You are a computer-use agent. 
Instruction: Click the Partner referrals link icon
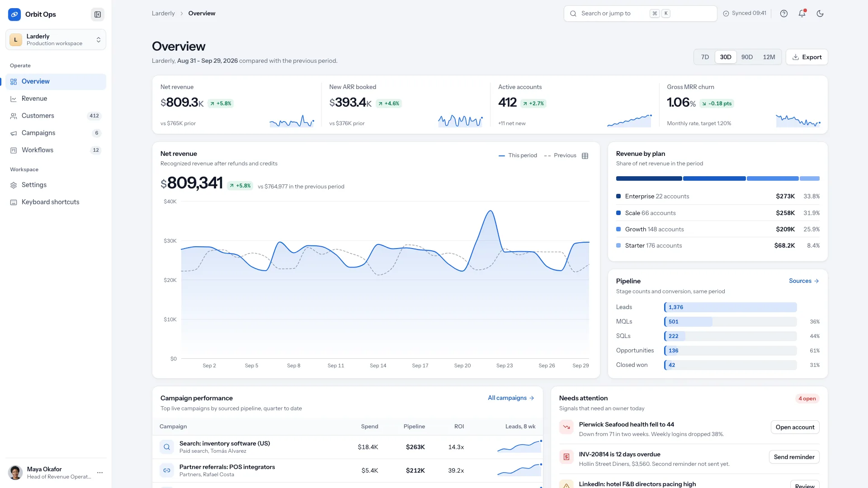pyautogui.click(x=167, y=470)
